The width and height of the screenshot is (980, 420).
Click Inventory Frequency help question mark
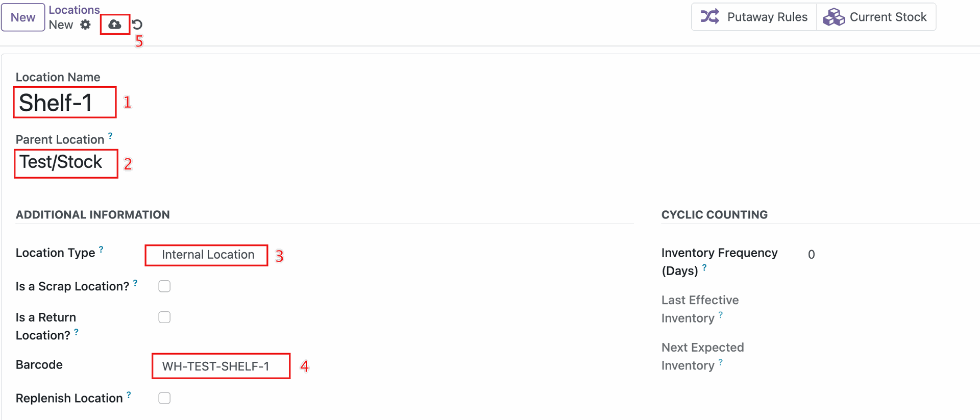click(704, 267)
